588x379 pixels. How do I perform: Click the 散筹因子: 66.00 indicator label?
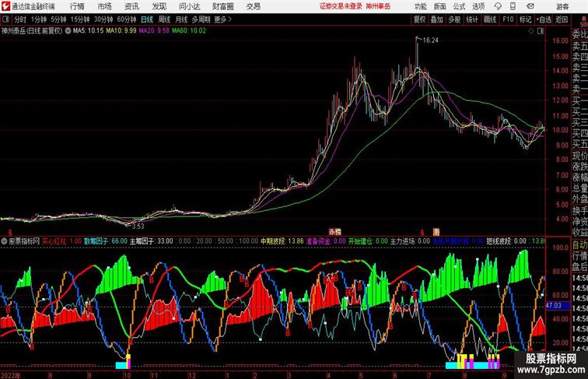point(106,241)
